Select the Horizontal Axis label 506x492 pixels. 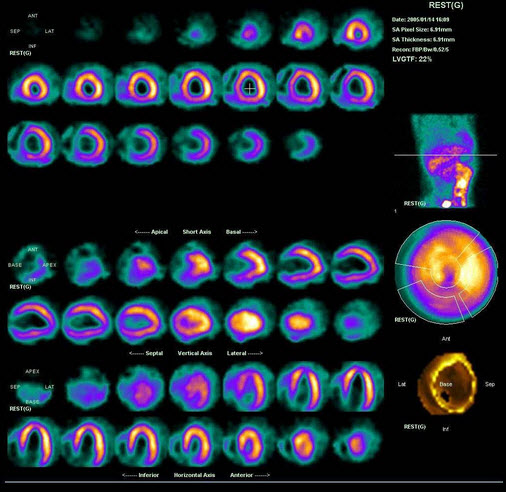click(194, 475)
